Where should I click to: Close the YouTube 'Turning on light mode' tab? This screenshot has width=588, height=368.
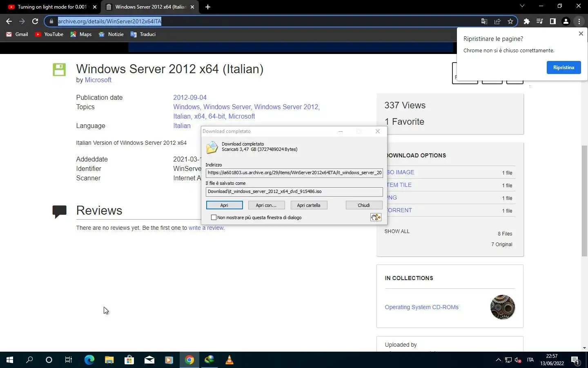95,7
